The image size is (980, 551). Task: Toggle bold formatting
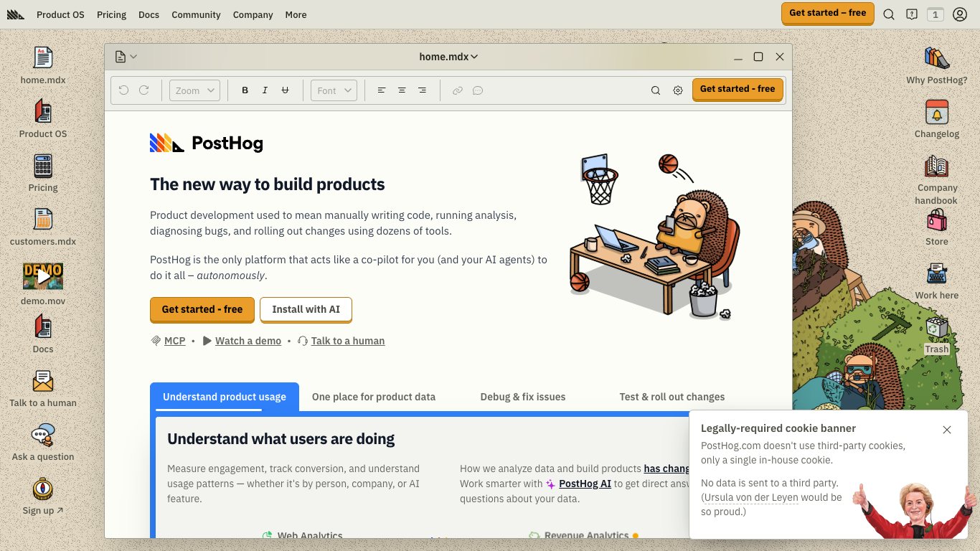click(245, 90)
